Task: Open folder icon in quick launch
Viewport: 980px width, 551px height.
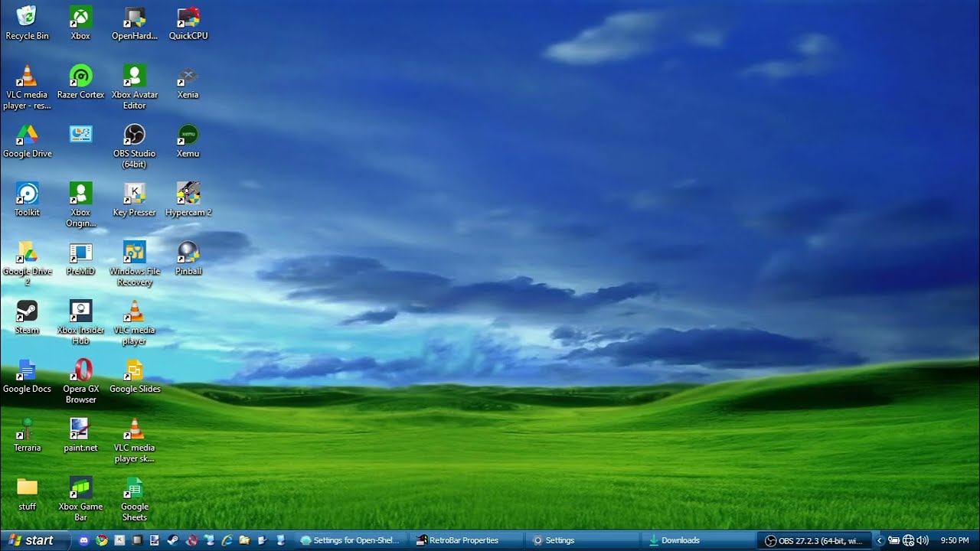Action: pyautogui.click(x=244, y=540)
